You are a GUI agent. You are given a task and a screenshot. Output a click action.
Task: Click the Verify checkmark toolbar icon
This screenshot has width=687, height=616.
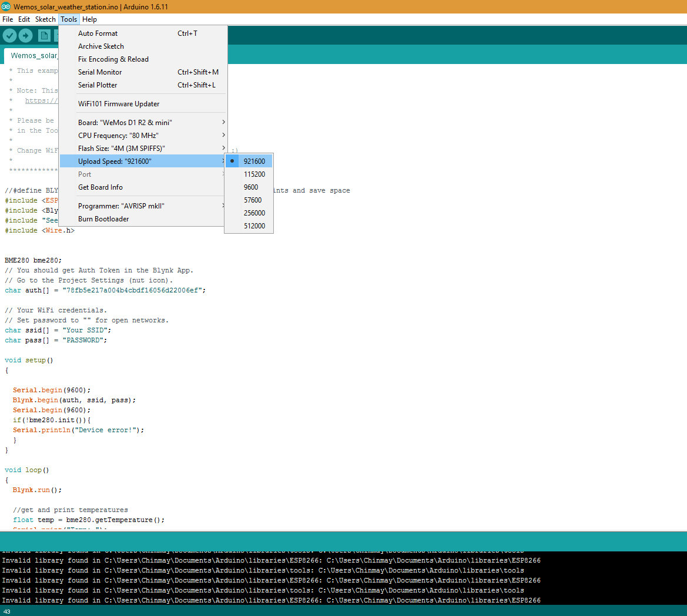(x=9, y=35)
